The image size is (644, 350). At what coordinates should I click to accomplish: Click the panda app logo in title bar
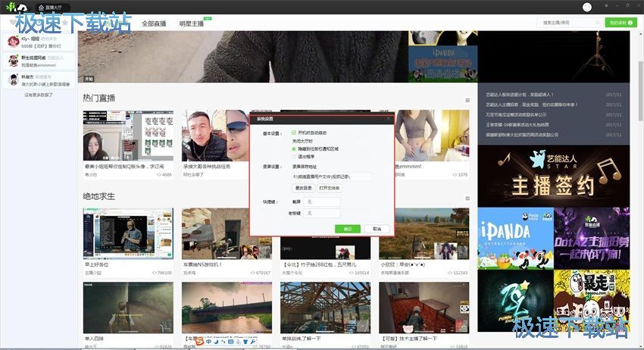pos(17,7)
